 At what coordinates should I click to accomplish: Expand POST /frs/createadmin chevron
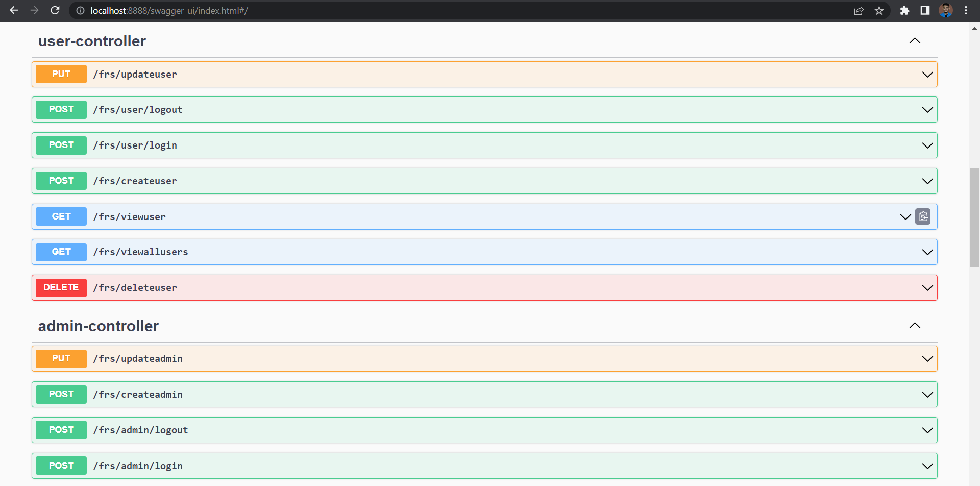927,395
